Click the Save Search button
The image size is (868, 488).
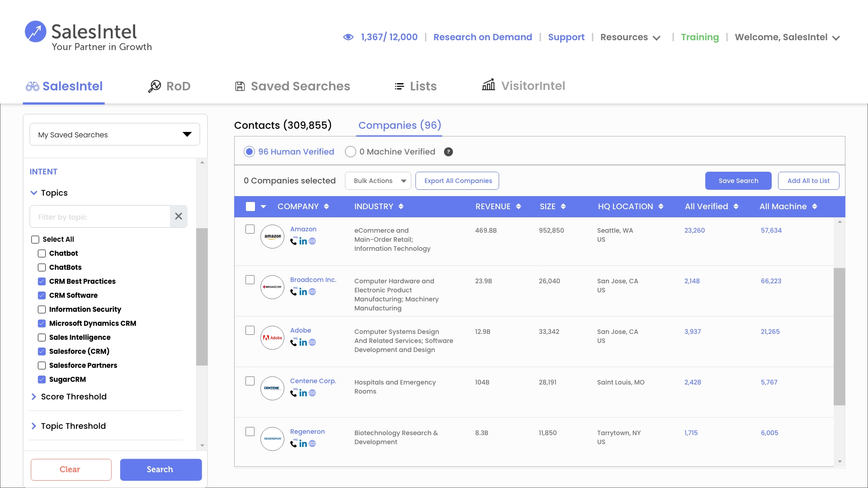click(738, 181)
